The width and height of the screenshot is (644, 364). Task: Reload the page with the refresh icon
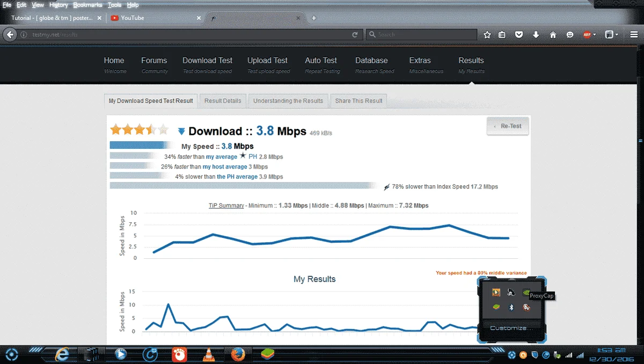coord(355,34)
